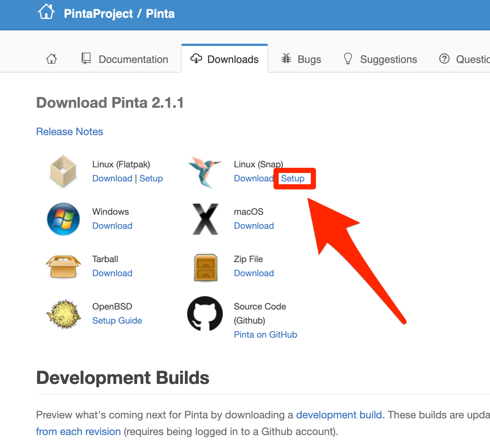Click the Linux Snap hummingbird icon
The width and height of the screenshot is (490, 448).
pos(205,171)
